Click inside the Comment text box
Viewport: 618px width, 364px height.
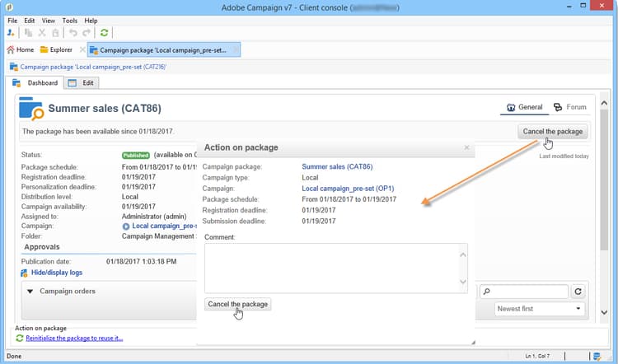332,268
